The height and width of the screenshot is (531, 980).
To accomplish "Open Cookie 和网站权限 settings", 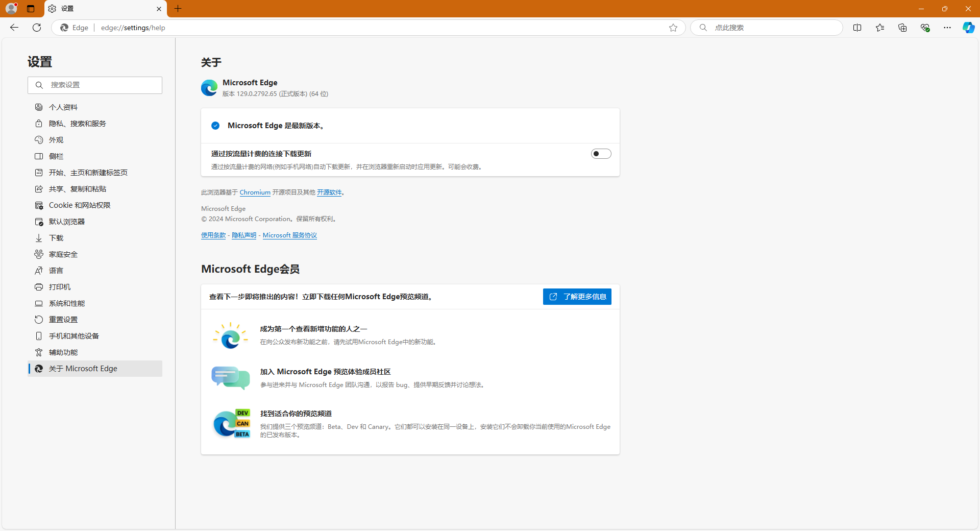I will (x=95, y=205).
